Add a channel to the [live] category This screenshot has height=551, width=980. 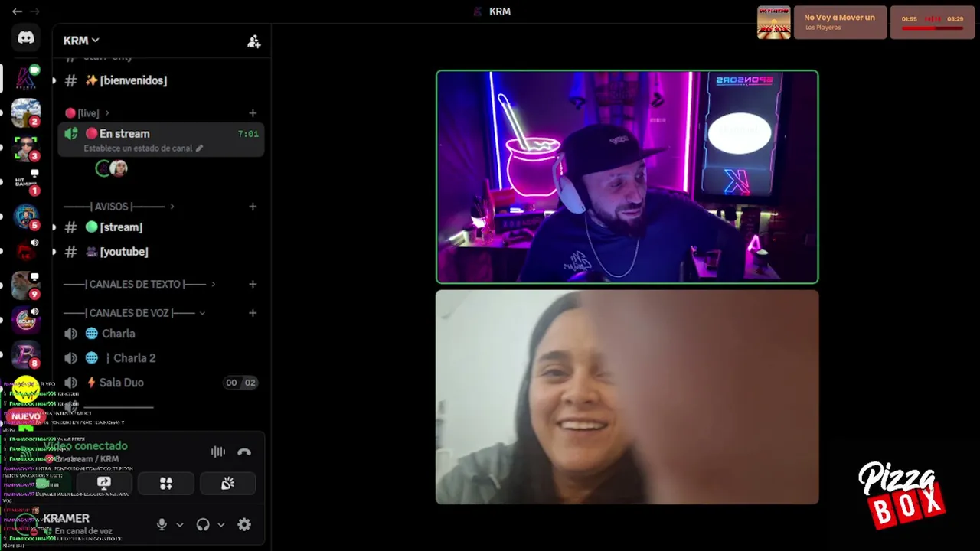click(253, 113)
